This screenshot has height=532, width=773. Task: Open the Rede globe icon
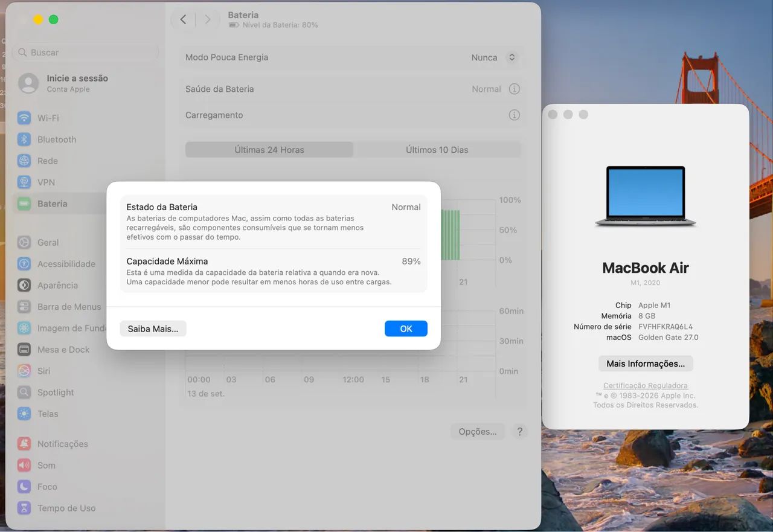[x=24, y=161]
